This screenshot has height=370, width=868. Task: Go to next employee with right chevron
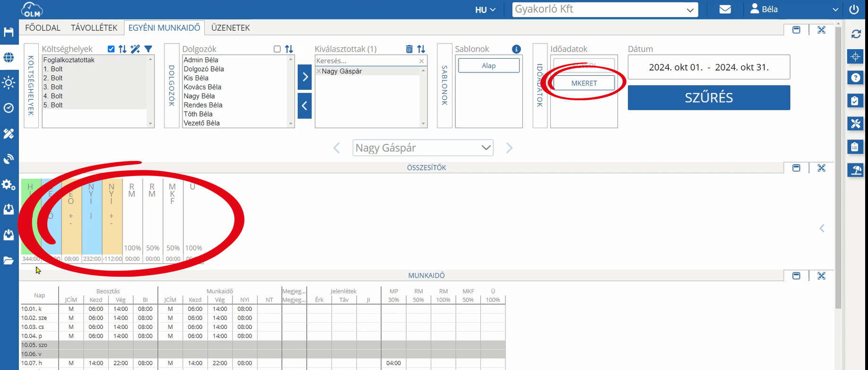(509, 148)
